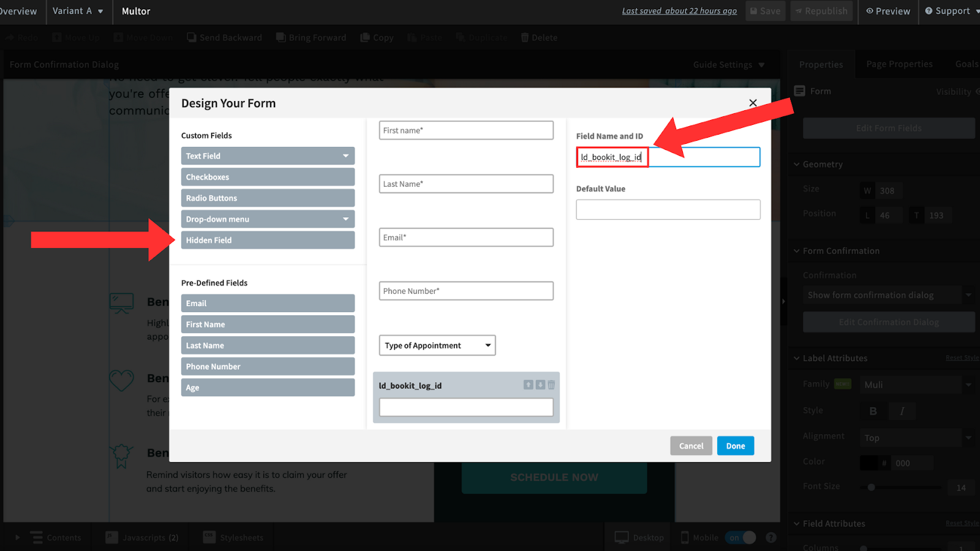
Task: Click the help question mark icon
Action: [771, 538]
